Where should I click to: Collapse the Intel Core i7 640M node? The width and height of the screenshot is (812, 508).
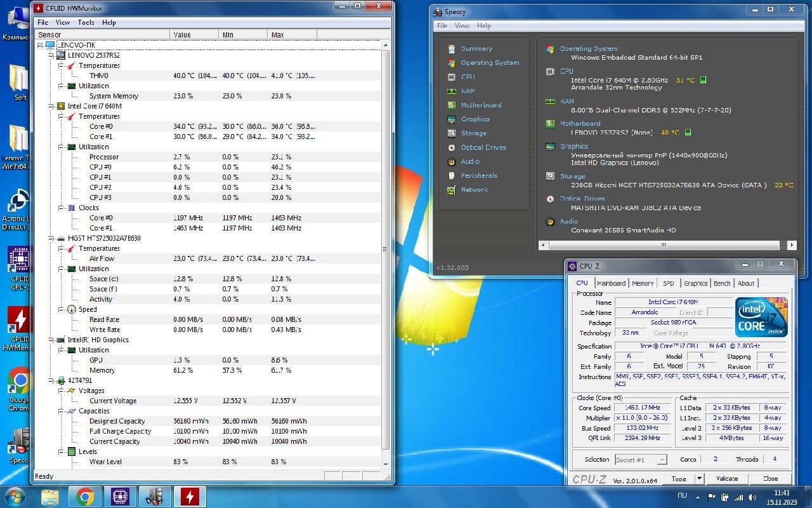pos(51,106)
